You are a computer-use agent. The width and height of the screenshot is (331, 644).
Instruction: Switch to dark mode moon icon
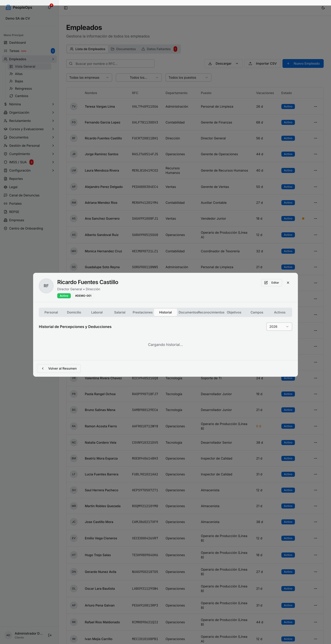[x=323, y=8]
